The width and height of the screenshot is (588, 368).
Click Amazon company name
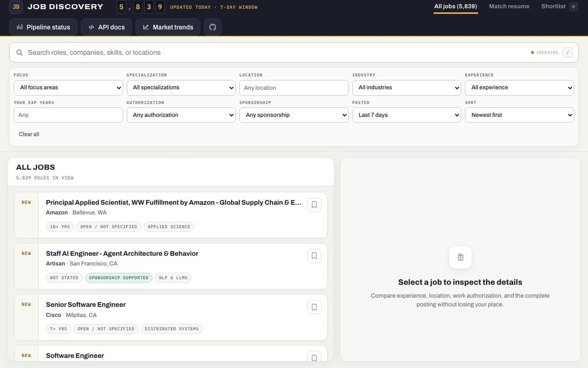click(x=57, y=212)
